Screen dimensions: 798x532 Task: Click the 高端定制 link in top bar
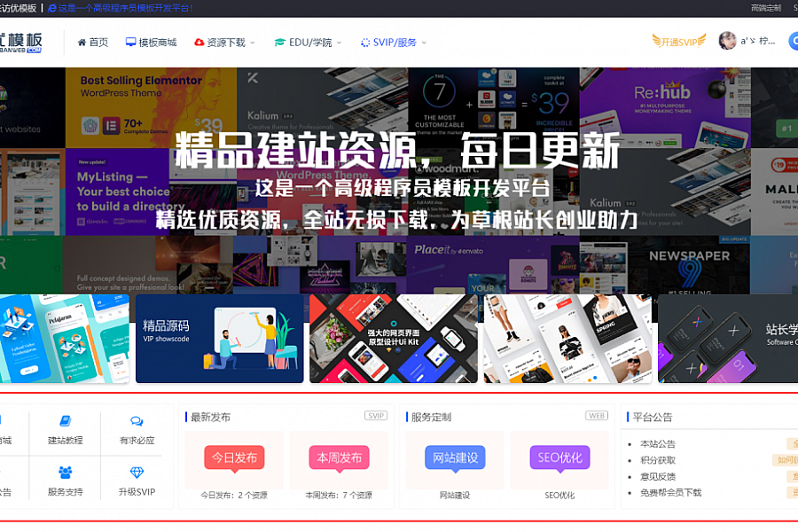[766, 8]
